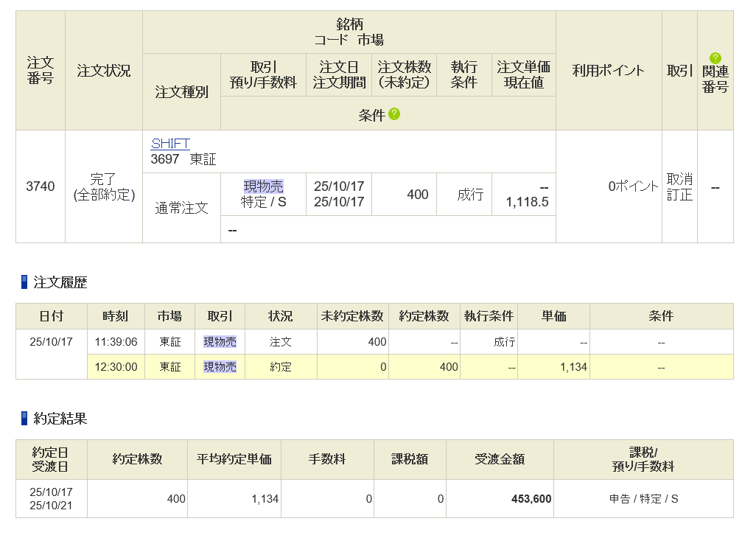Click 訂正 in the 取引 column
Viewport: 756px width, 555px height.
[679, 195]
